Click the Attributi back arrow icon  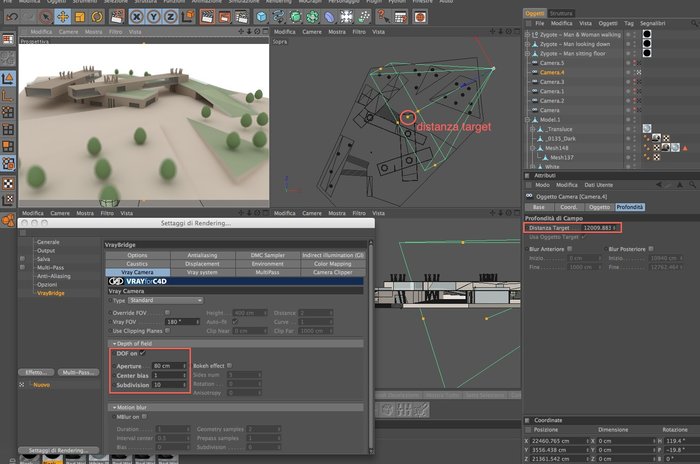pyautogui.click(x=659, y=185)
